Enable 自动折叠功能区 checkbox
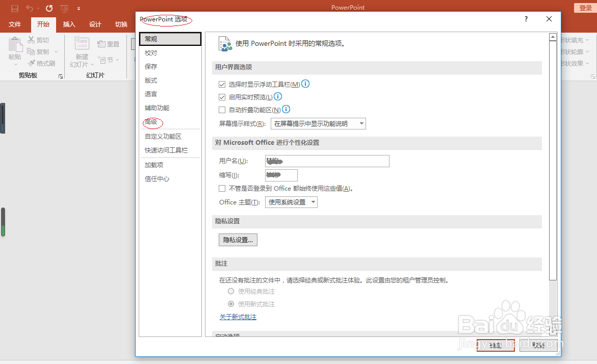This screenshot has height=364, width=597. click(222, 110)
